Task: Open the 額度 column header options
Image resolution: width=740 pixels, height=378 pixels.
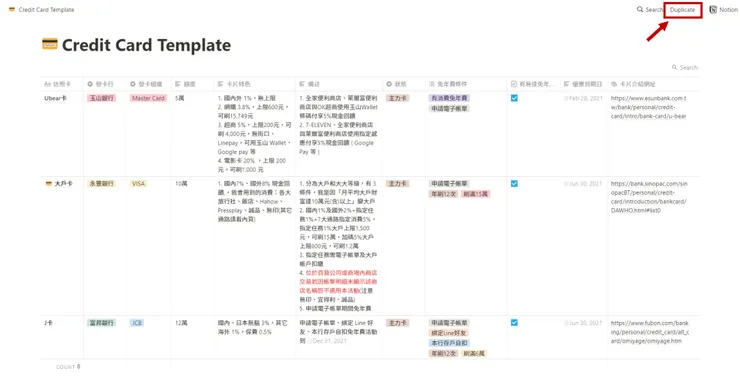Action: click(x=193, y=84)
